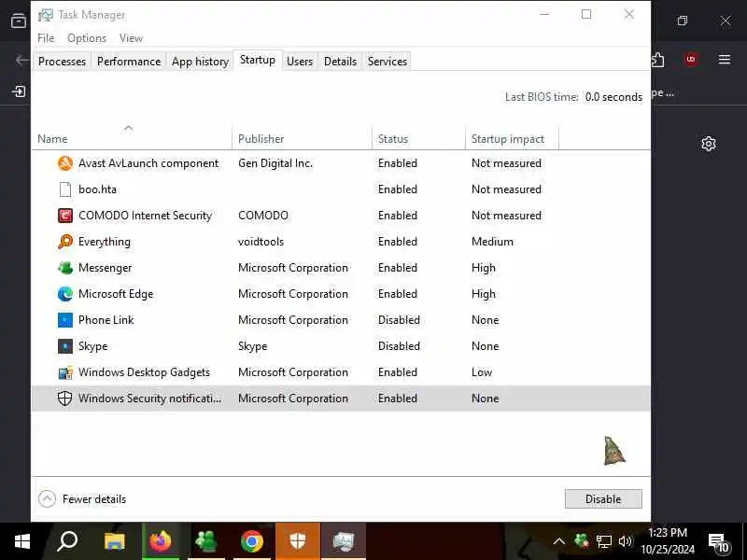Open the File menu

46,38
